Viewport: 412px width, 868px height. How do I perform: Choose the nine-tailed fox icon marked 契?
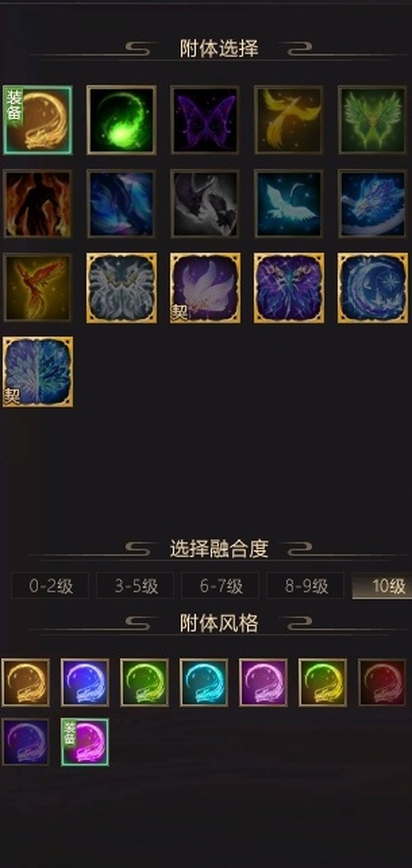[205, 287]
